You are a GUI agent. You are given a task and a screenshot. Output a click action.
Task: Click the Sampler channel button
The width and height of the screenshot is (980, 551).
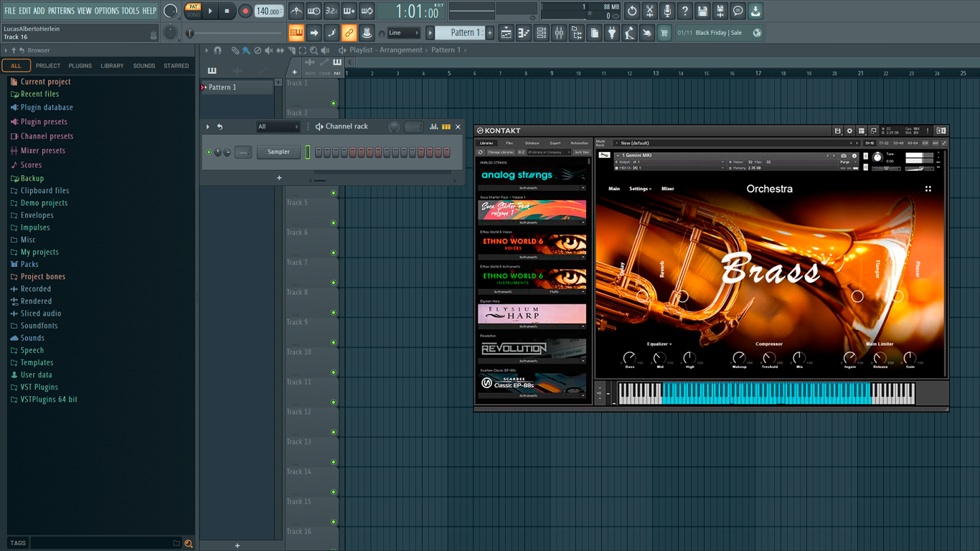click(278, 152)
